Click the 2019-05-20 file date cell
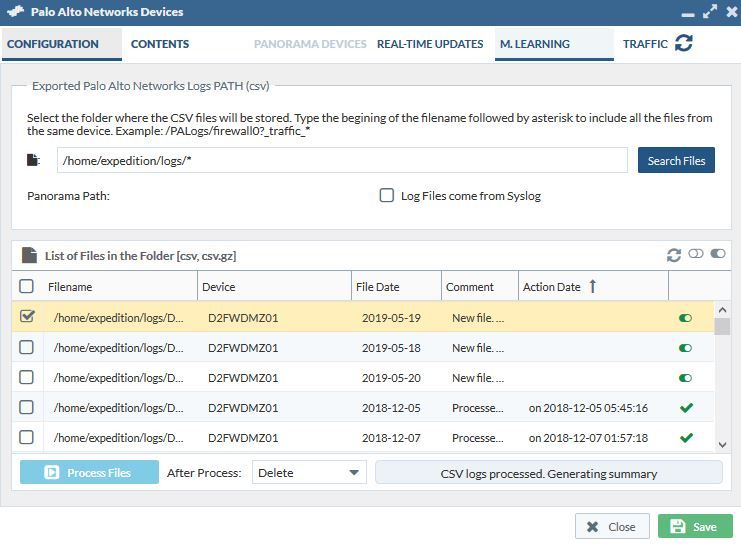The height and width of the screenshot is (544, 741). tap(391, 378)
